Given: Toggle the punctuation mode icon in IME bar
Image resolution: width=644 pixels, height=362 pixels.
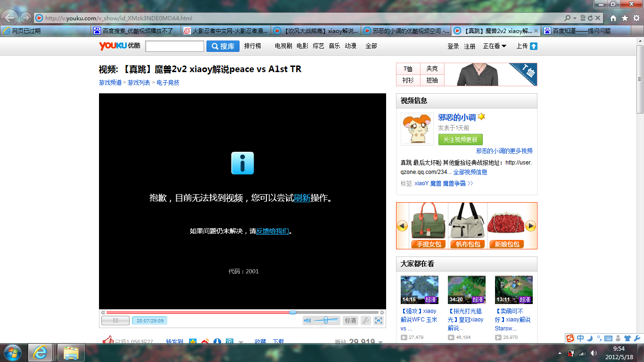Looking at the screenshot, I should click(599, 338).
